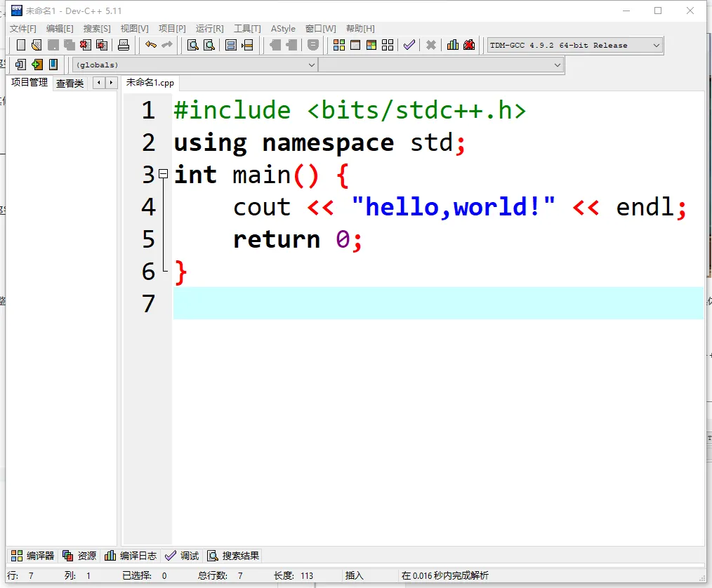Click the Compile icon with four colored squares
Screen dimensions: 712x588
[x=338, y=45]
